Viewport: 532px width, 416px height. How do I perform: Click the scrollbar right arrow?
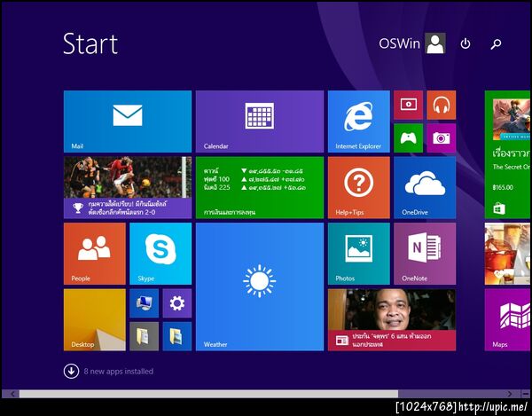(510, 394)
